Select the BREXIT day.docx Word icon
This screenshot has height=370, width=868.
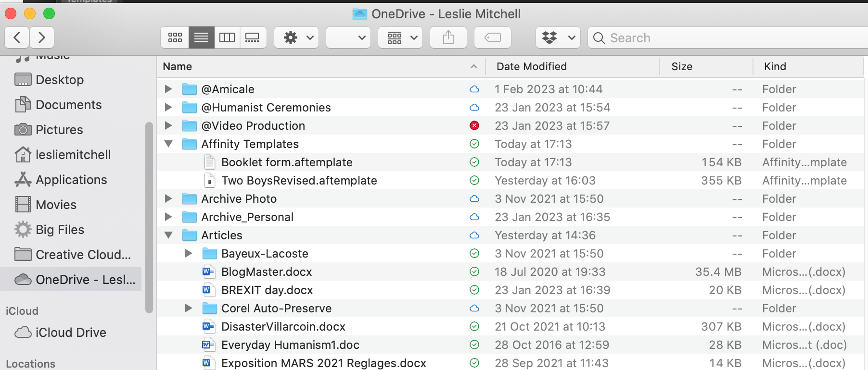click(208, 290)
